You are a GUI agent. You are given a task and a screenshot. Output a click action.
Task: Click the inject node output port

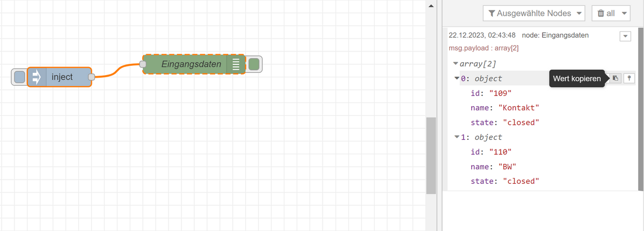[x=92, y=77]
